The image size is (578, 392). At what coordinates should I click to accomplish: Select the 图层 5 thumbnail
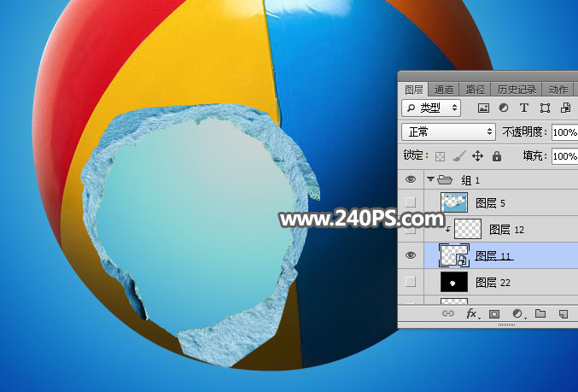454,202
